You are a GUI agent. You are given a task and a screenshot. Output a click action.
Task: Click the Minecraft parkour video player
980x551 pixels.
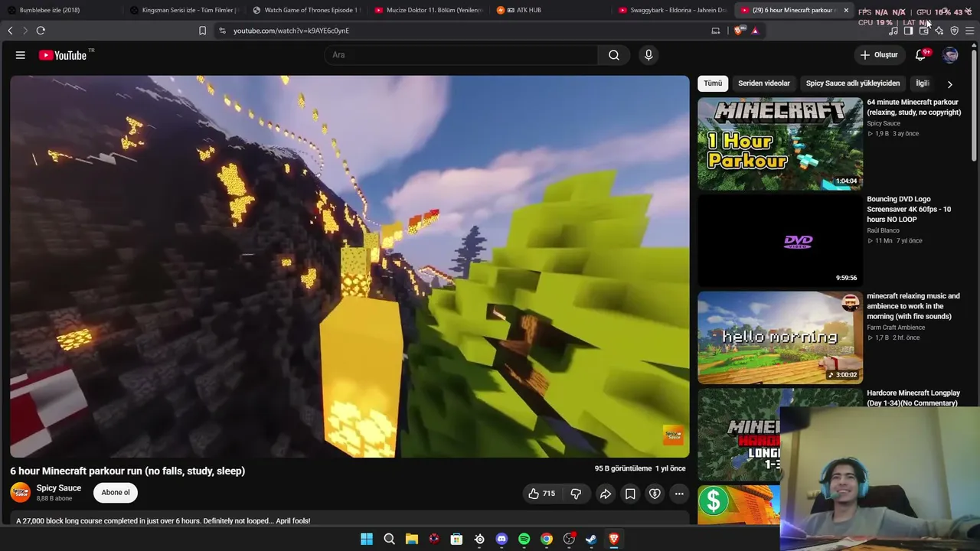click(x=350, y=266)
